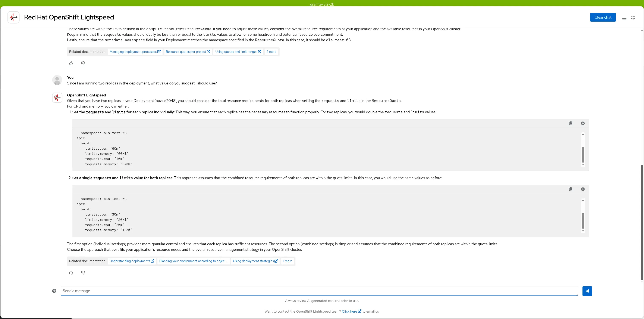The height and width of the screenshot is (319, 644).
Task: Open Using quotas and limit ranges link
Action: (238, 52)
